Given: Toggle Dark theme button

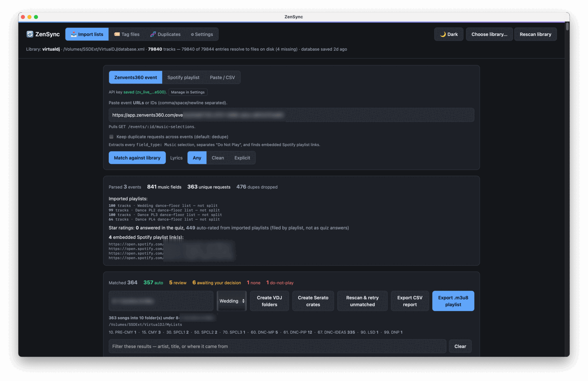Looking at the screenshot, I should [x=449, y=34].
